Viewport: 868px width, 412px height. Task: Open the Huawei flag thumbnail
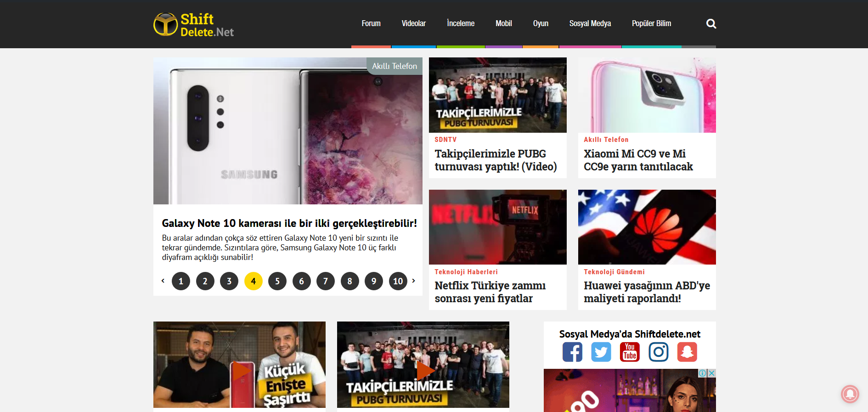tap(647, 227)
